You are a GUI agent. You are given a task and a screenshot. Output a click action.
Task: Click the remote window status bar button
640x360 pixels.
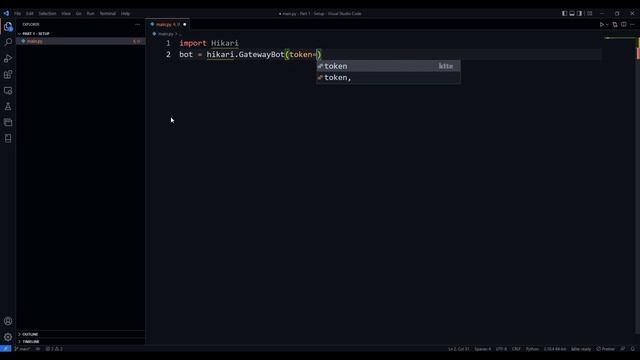pos(6,349)
